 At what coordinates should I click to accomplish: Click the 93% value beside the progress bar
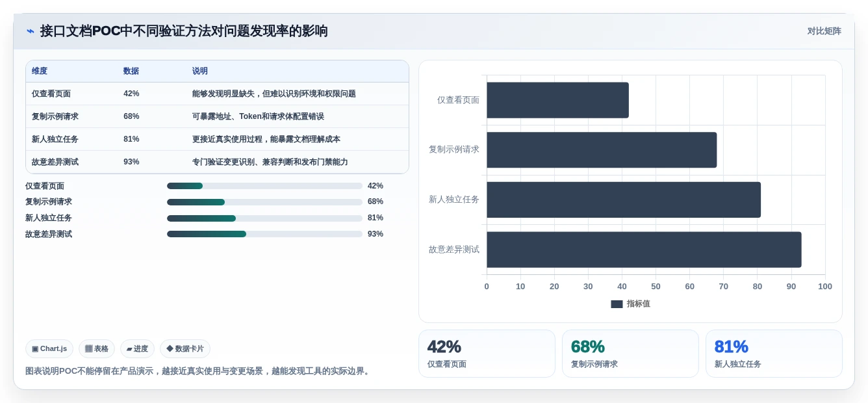click(376, 234)
